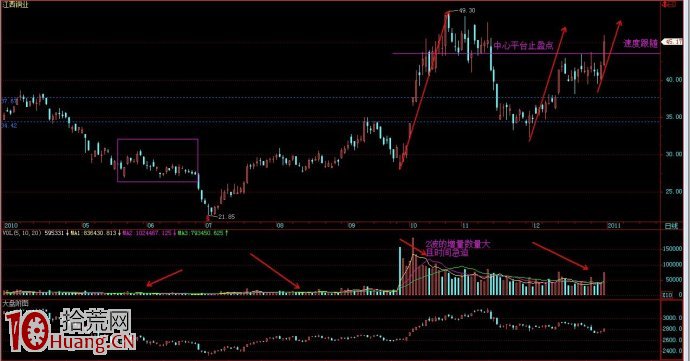Click the 10 month label on the time axis
690x361 pixels.
click(413, 225)
